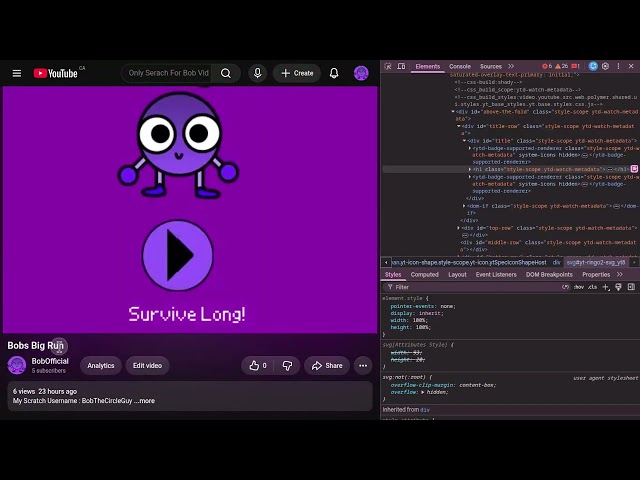Play the video with the big play button
This screenshot has height=480, width=640.
178,255
